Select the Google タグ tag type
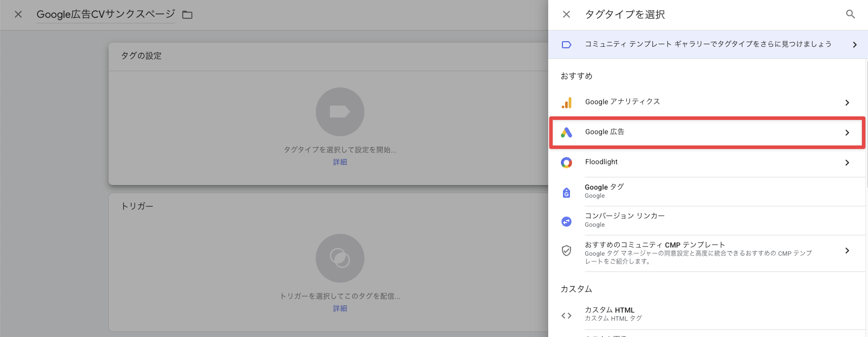This screenshot has width=868, height=337. click(x=604, y=191)
